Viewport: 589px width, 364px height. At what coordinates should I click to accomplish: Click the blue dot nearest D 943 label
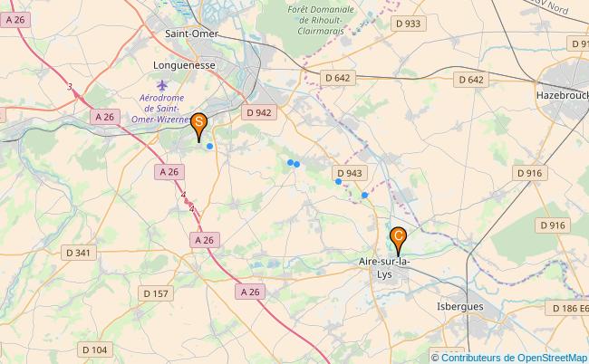click(x=339, y=182)
